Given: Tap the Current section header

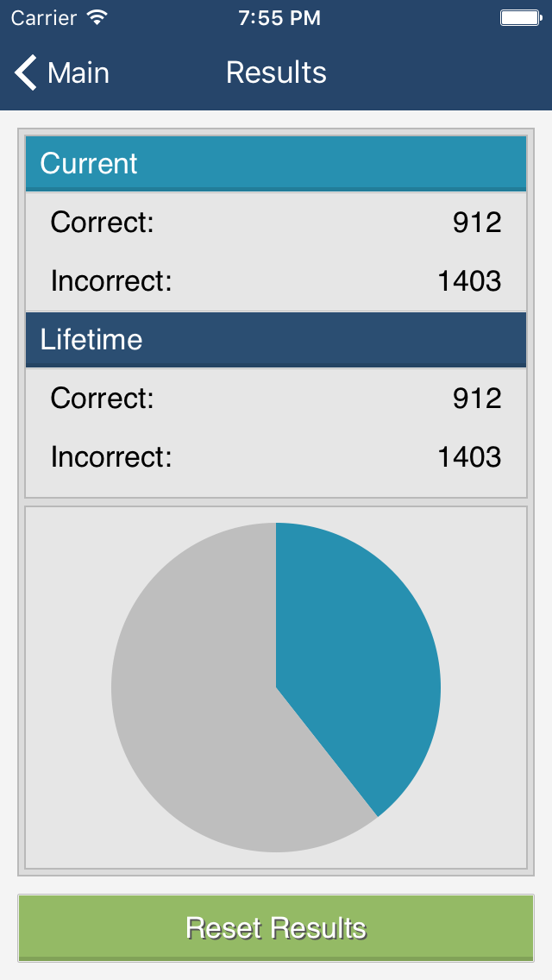Looking at the screenshot, I should [x=276, y=163].
